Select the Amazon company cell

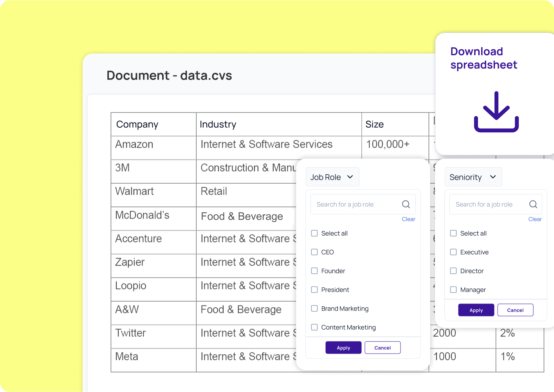click(x=153, y=148)
